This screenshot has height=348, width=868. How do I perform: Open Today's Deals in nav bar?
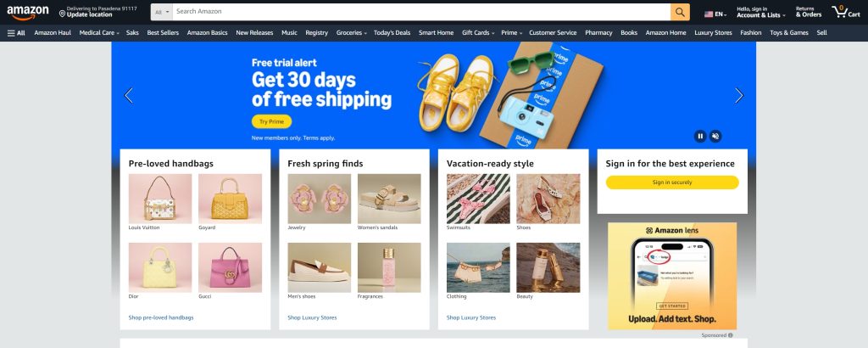pyautogui.click(x=392, y=33)
